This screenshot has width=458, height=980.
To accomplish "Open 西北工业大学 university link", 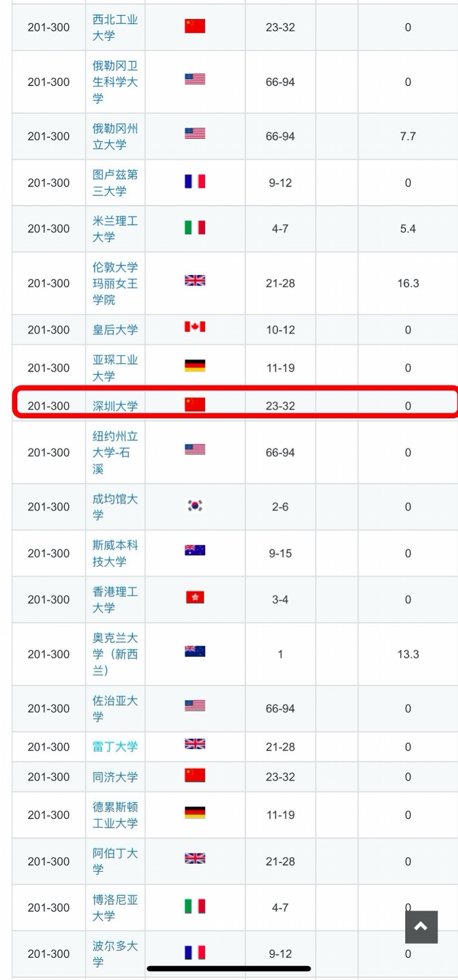I will click(115, 27).
